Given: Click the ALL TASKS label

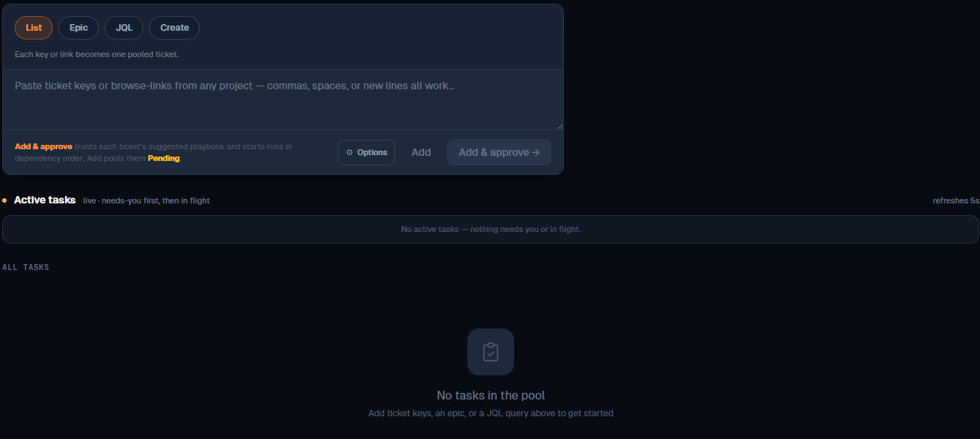Looking at the screenshot, I should [26, 268].
